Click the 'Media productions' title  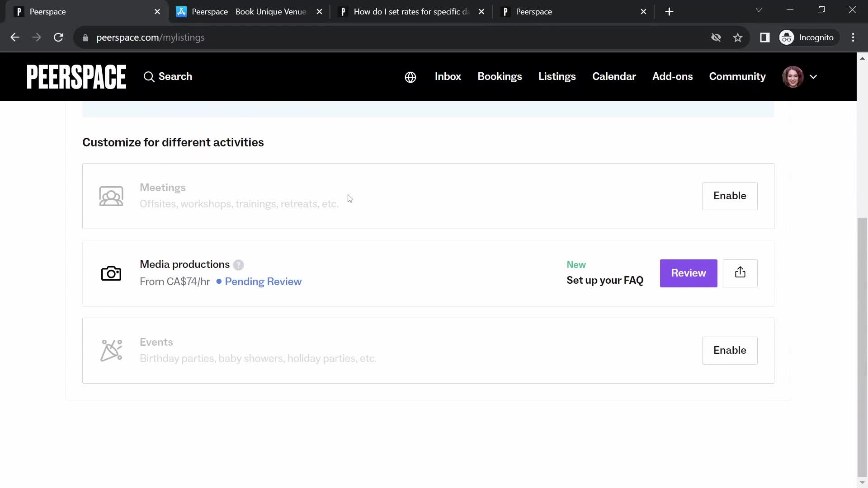coord(184,264)
